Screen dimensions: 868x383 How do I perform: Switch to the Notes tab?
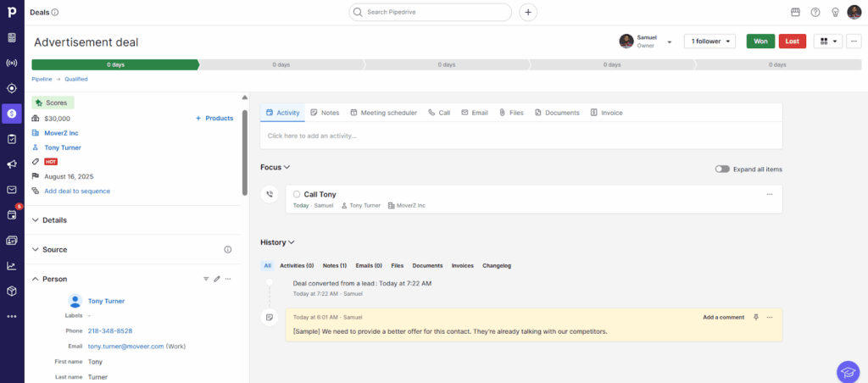click(325, 113)
